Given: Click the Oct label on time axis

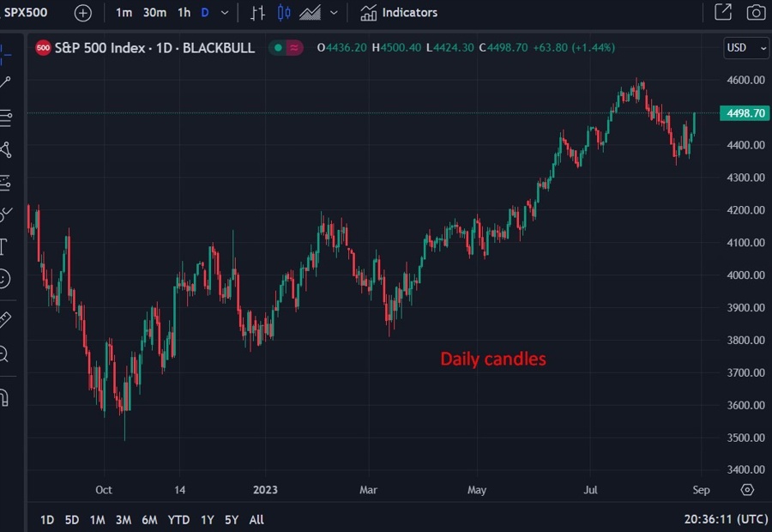Looking at the screenshot, I should 104,490.
